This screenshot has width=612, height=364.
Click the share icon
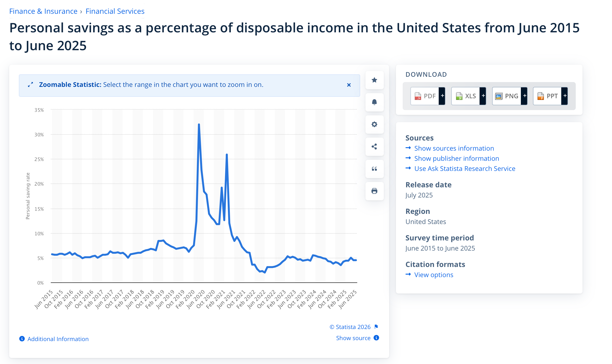(x=374, y=147)
